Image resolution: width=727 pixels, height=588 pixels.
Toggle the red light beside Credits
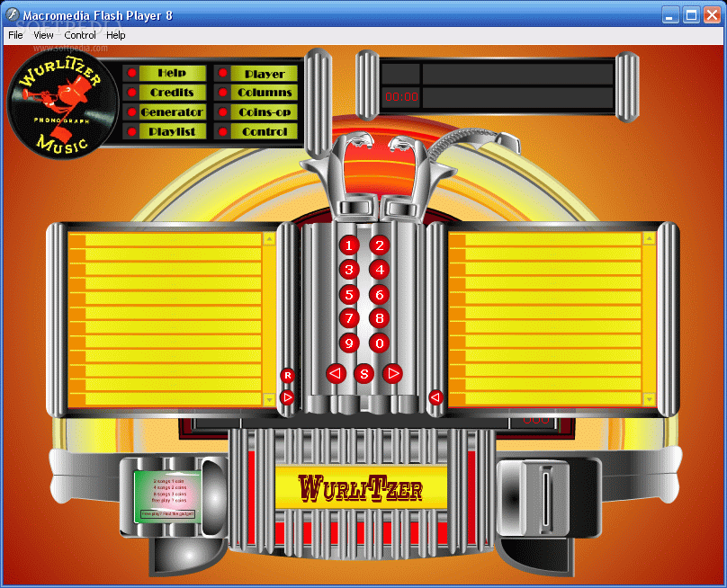pyautogui.click(x=131, y=93)
